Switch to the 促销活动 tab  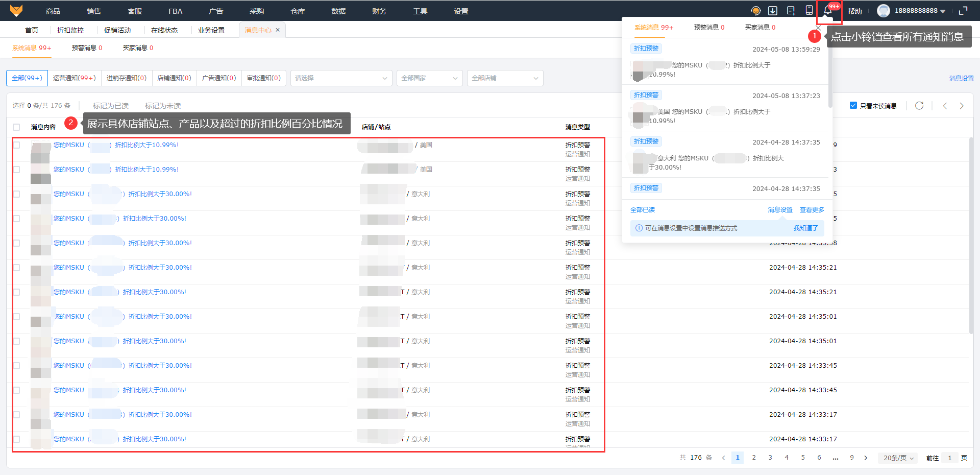pyautogui.click(x=117, y=30)
